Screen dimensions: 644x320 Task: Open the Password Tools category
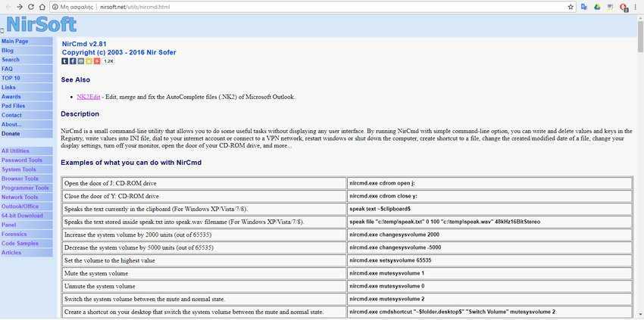(27, 160)
